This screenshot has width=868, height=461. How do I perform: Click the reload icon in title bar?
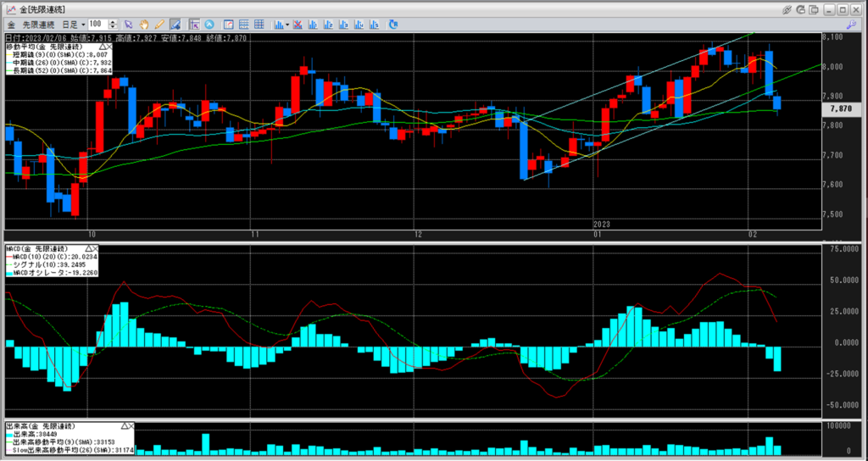803,8
